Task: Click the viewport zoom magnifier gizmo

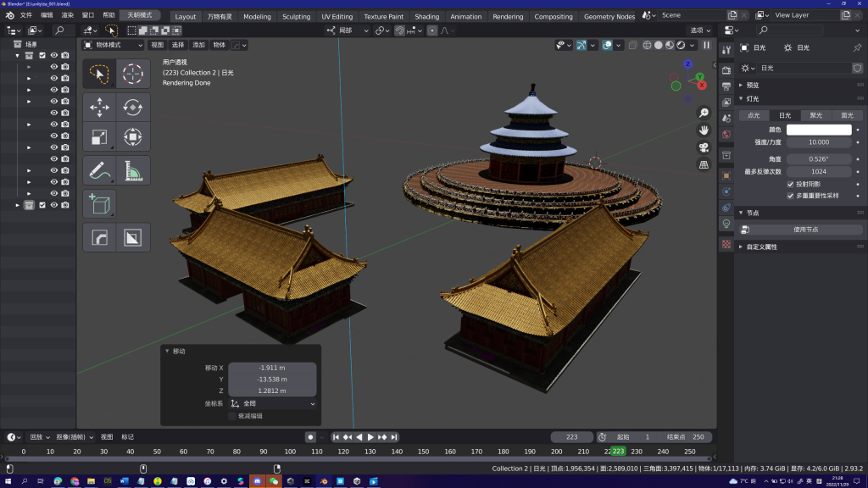Action: coord(704,113)
